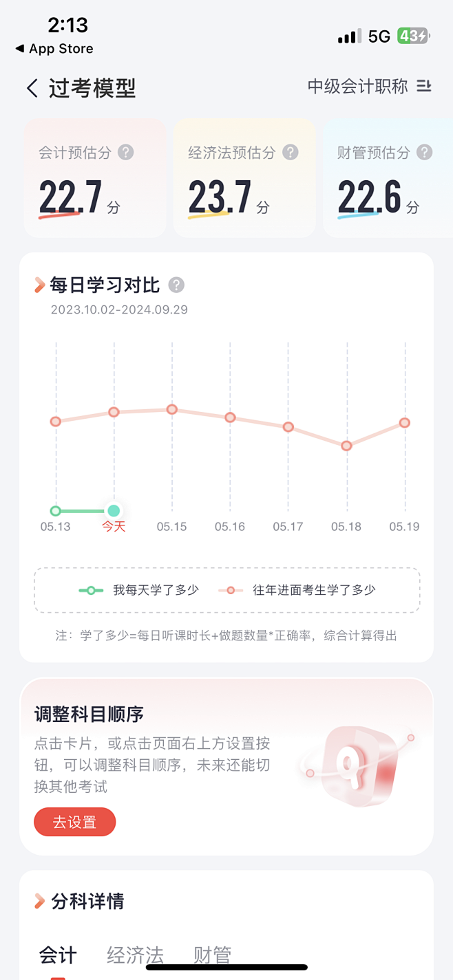The width and height of the screenshot is (453, 980).
Task: Tap help icon beside 经济法预估分
Action: click(291, 152)
